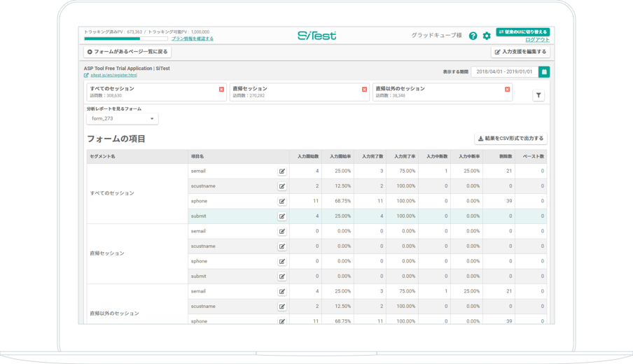Click edit icon on highlighted submit row
Screen dimensions: 633x364
[x=282, y=216]
